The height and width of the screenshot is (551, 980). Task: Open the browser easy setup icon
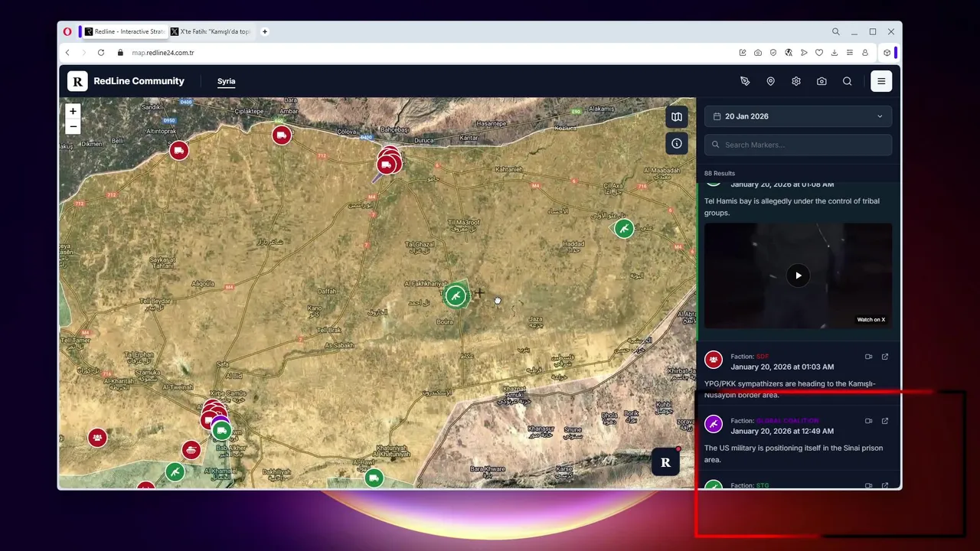tap(849, 53)
